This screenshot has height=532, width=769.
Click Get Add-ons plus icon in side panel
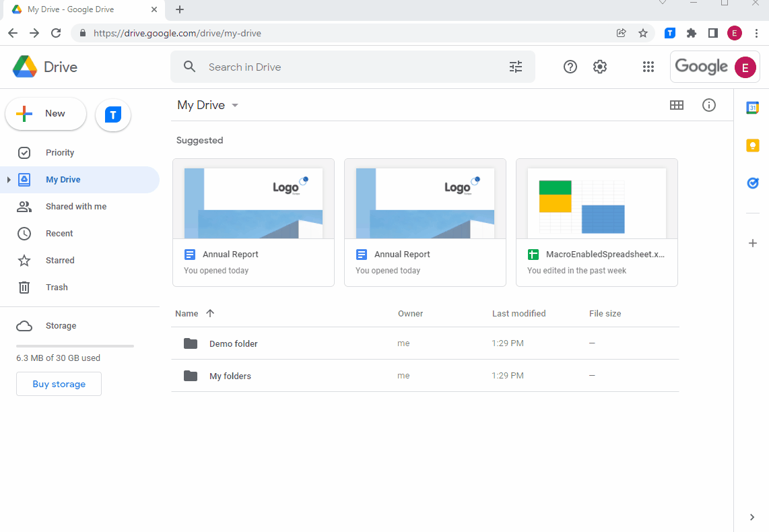point(752,243)
